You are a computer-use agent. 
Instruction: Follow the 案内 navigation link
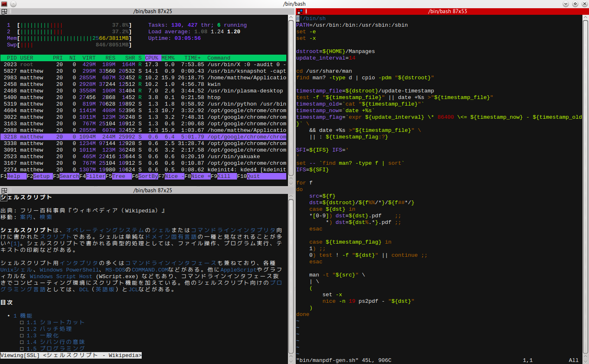[x=27, y=217]
